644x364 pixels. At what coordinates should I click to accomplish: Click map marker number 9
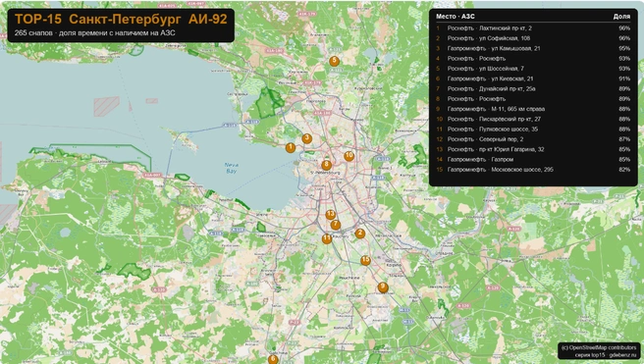coord(383,287)
